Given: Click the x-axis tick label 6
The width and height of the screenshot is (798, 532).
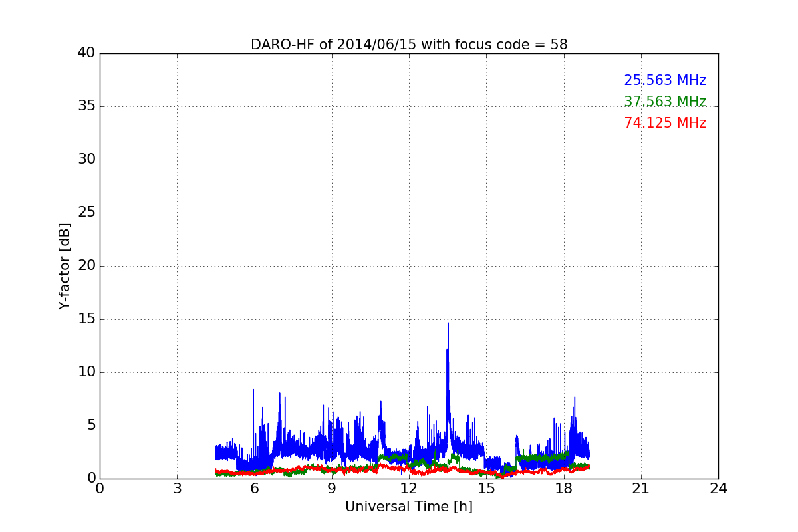Looking at the screenshot, I should click(x=254, y=489).
